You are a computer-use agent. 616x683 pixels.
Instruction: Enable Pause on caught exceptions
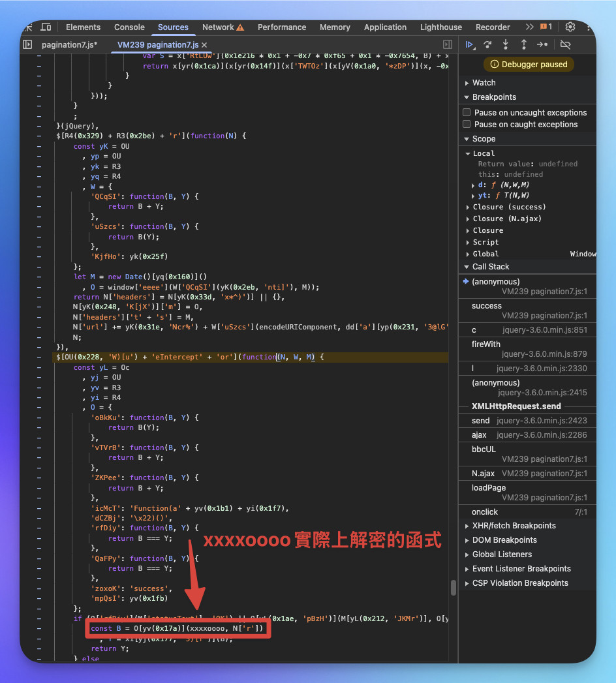click(x=467, y=124)
